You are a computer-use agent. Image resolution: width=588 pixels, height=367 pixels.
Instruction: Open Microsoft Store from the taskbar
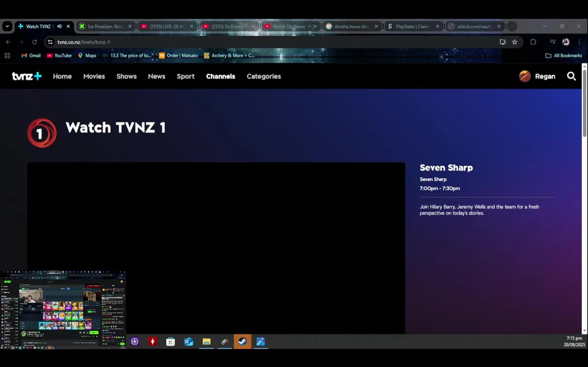(x=171, y=342)
